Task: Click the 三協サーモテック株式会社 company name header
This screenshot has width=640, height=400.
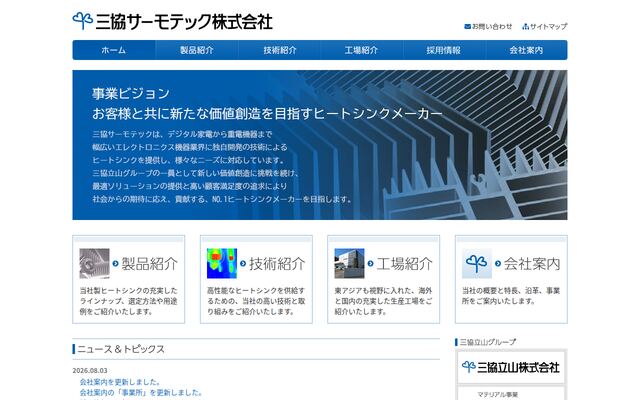Action: (184, 22)
